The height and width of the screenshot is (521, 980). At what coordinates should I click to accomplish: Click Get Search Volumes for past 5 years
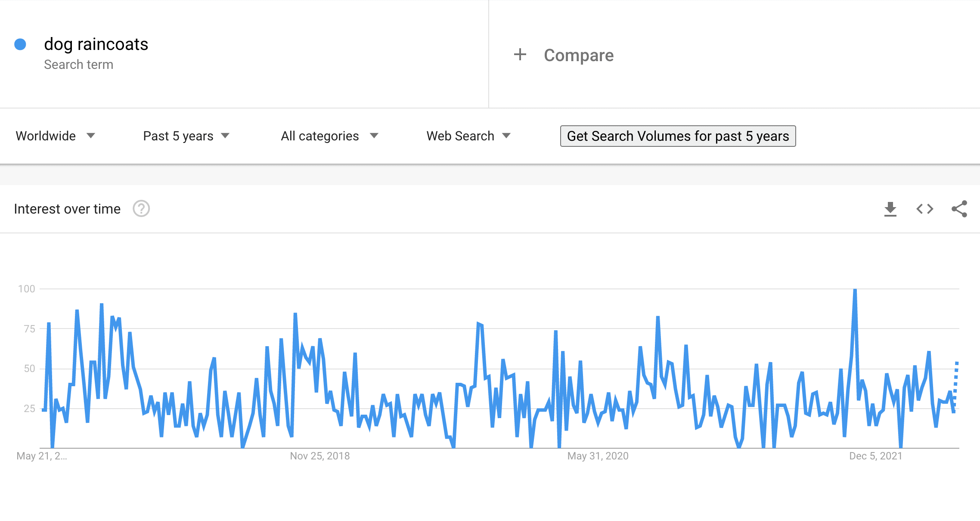pyautogui.click(x=678, y=136)
